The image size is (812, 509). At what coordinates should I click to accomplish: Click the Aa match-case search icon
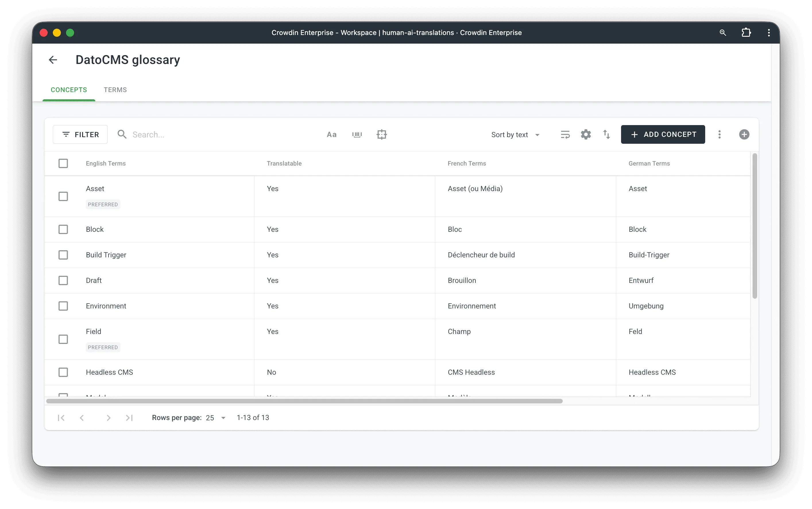pyautogui.click(x=331, y=134)
